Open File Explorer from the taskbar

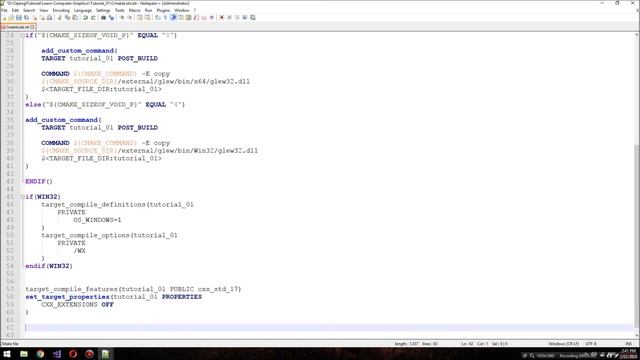[24, 354]
